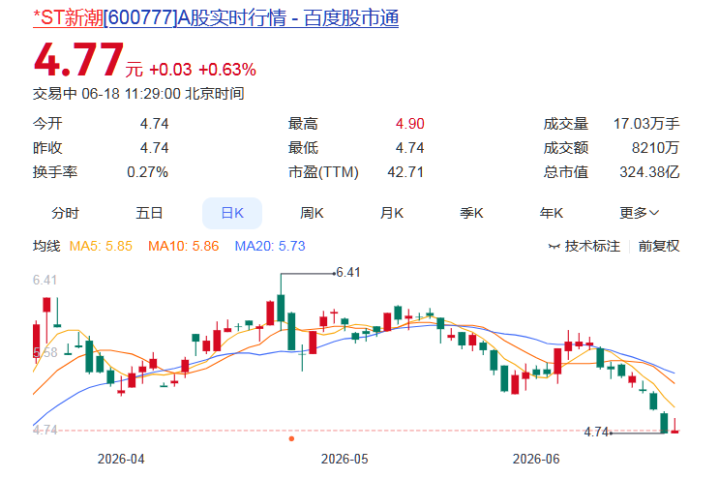Click the orange event dot below the chart
Viewport: 719px width, 478px height.
(291, 439)
